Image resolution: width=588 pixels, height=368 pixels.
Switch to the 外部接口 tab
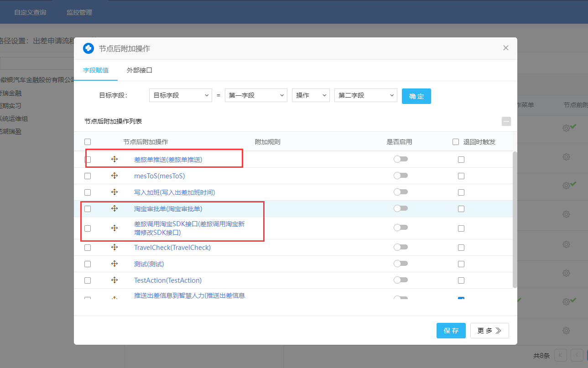(140, 70)
